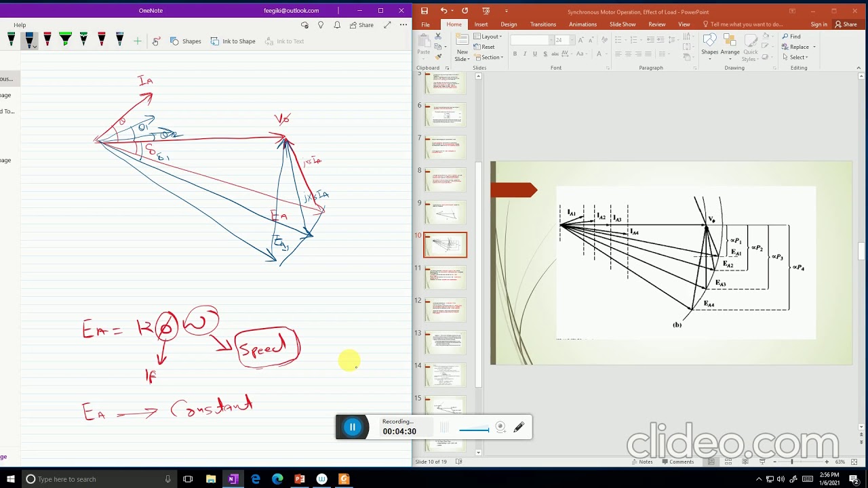The height and width of the screenshot is (488, 868).
Task: Save the PowerPoint presentation
Action: point(425,11)
